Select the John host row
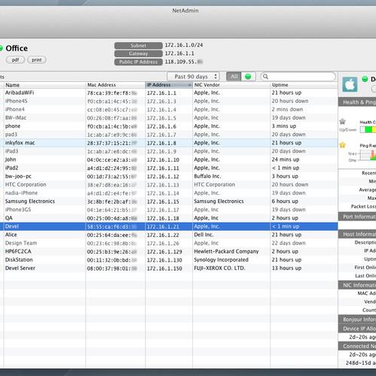376x376 pixels. click(x=169, y=159)
